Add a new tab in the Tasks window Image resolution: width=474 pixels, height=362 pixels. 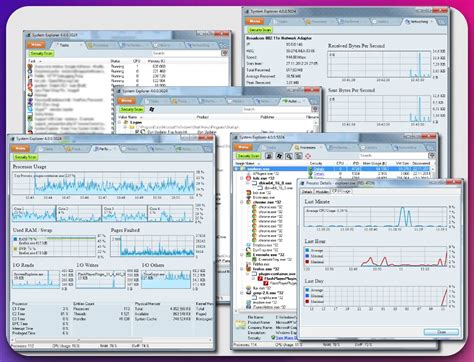(223, 45)
